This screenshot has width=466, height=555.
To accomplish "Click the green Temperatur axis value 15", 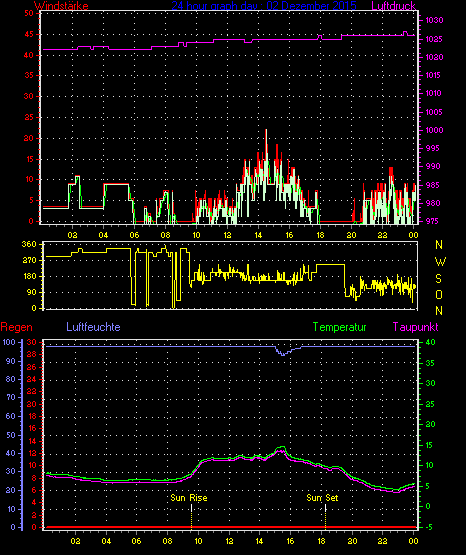I will coord(430,445).
